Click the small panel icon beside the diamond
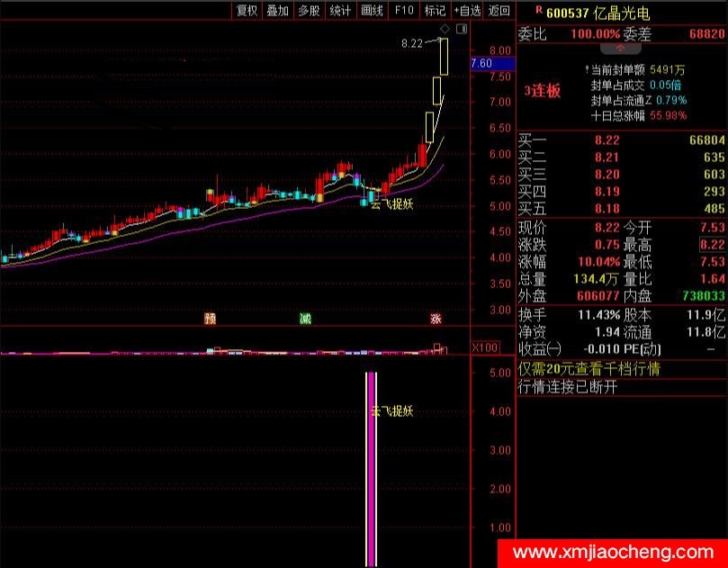Image resolution: width=728 pixels, height=568 pixels. tap(462, 30)
